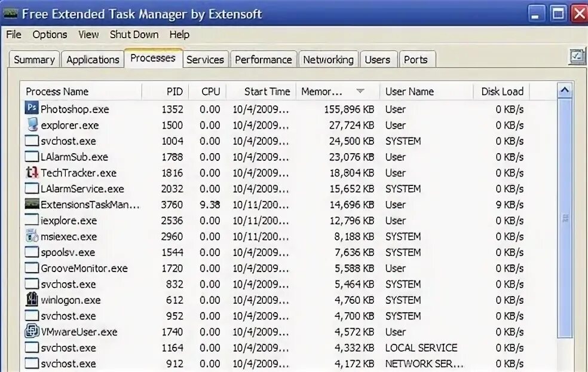Screen dimensions: 588x372
Task: Open the Shut Down menu
Action: click(134, 35)
